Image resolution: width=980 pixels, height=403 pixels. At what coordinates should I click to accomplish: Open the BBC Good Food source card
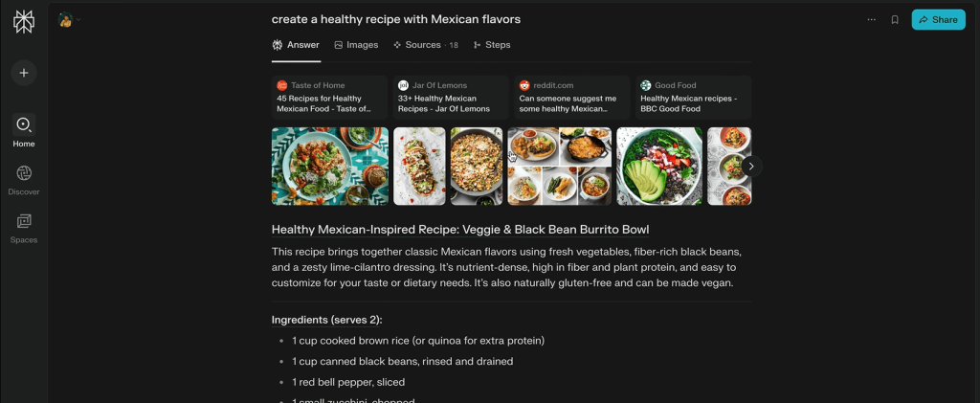point(693,98)
